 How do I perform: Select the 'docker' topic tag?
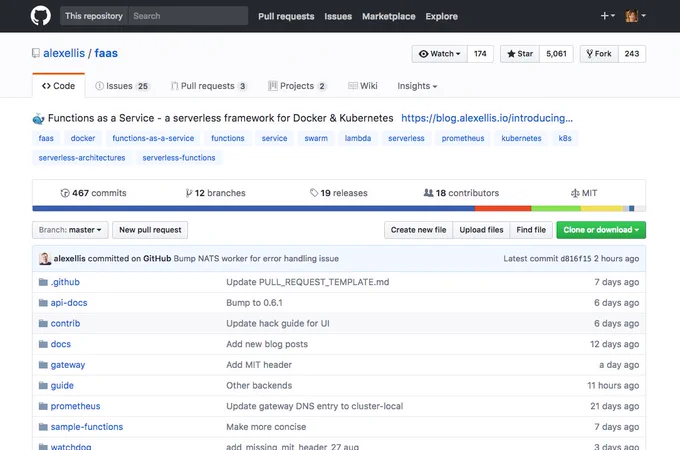coord(83,138)
